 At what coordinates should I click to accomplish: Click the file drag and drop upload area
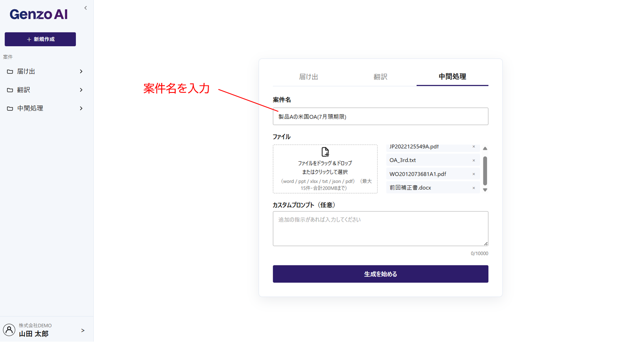click(325, 169)
